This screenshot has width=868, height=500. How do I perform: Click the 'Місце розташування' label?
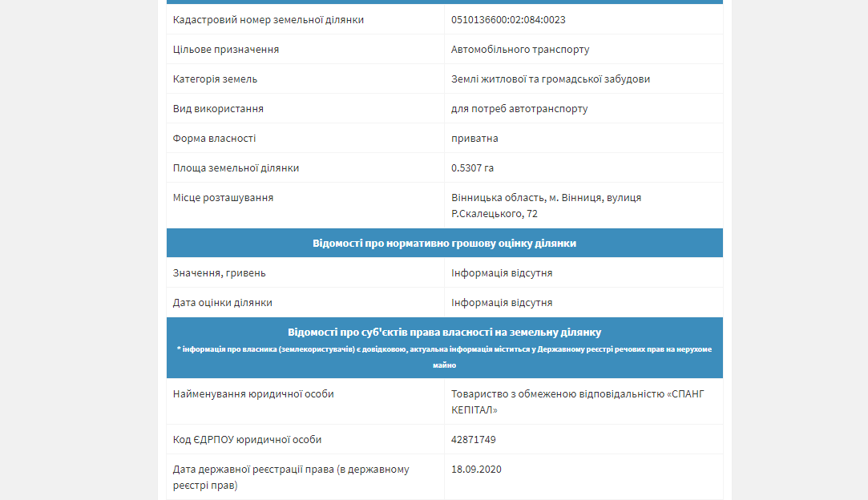(x=223, y=198)
